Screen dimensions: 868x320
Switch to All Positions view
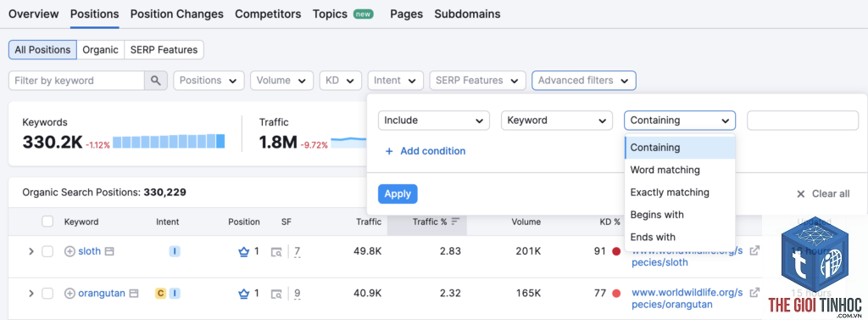click(42, 50)
